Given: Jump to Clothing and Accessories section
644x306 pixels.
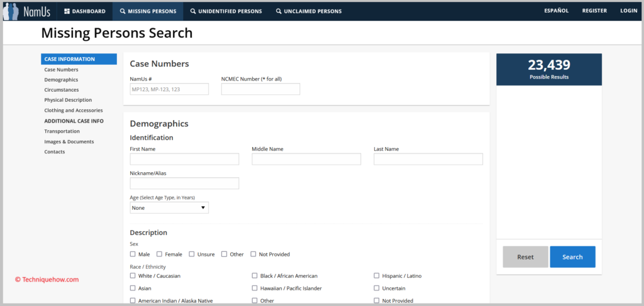Looking at the screenshot, I should (x=74, y=111).
